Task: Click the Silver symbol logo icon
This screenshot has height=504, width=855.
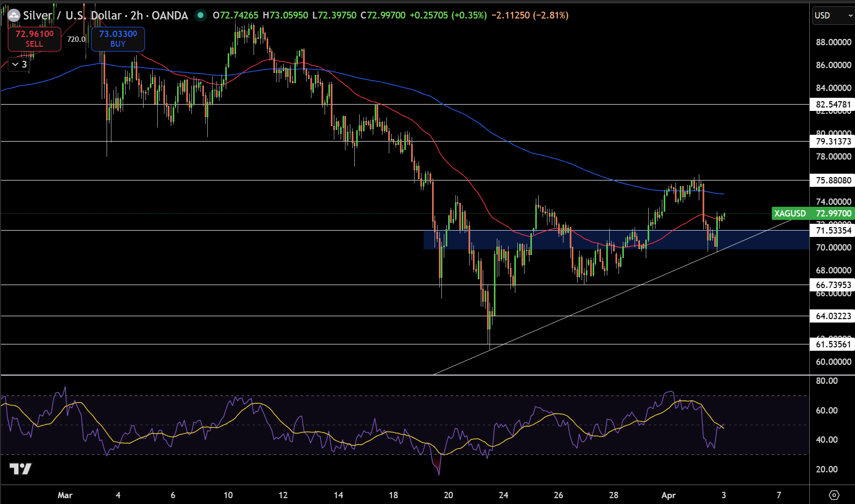Action: coord(14,16)
